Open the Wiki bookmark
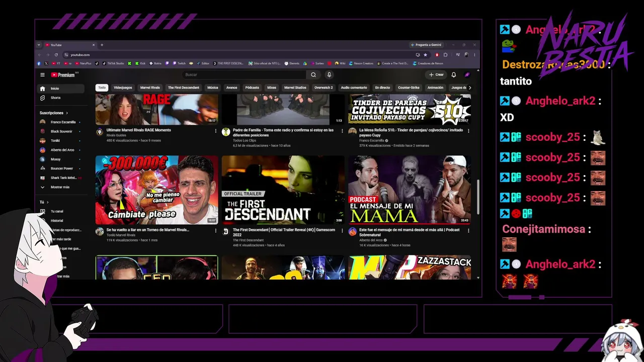Viewport: 644px width, 362px height. (x=340, y=63)
